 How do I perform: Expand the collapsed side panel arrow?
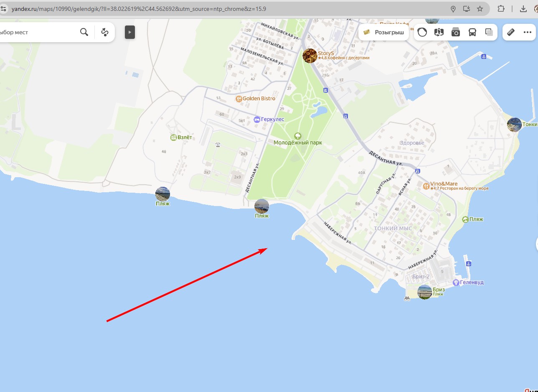[130, 32]
